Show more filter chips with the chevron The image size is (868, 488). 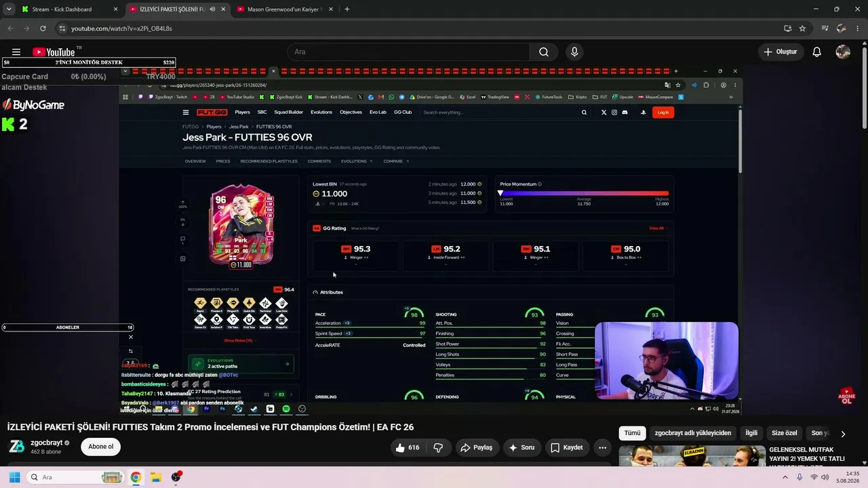coord(843,434)
